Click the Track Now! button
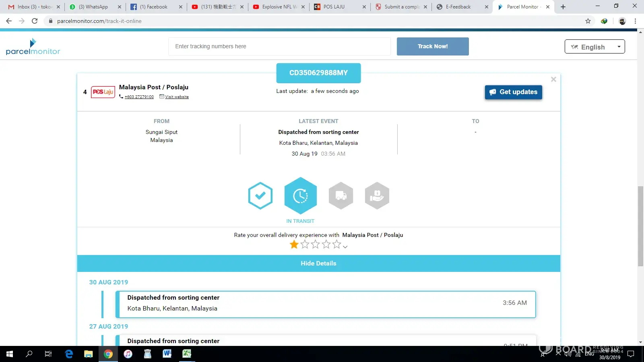 tap(433, 46)
